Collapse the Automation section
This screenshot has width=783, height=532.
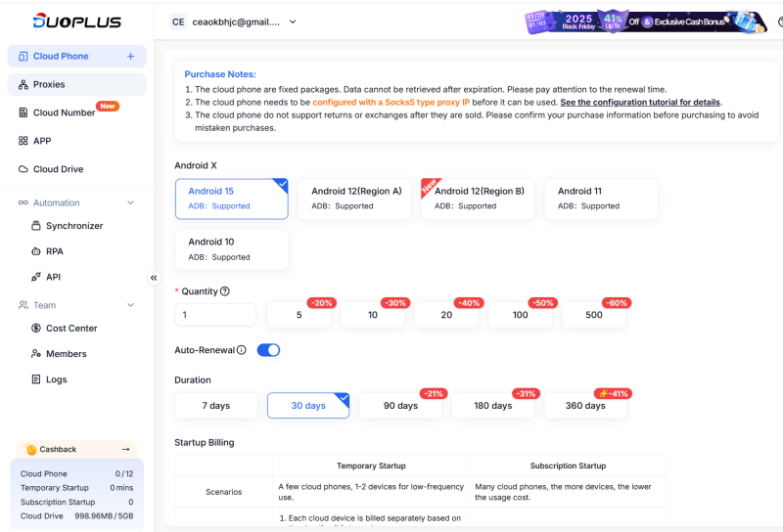coord(131,203)
